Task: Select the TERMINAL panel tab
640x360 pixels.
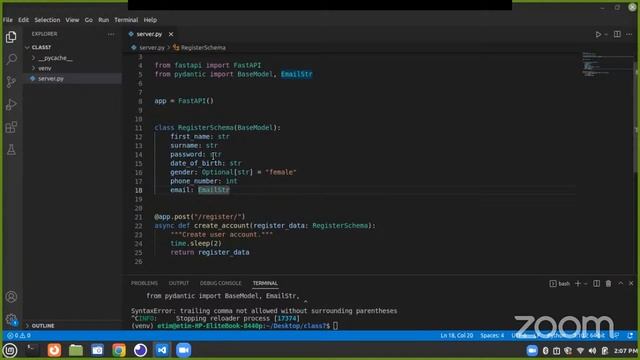Action: click(x=265, y=283)
